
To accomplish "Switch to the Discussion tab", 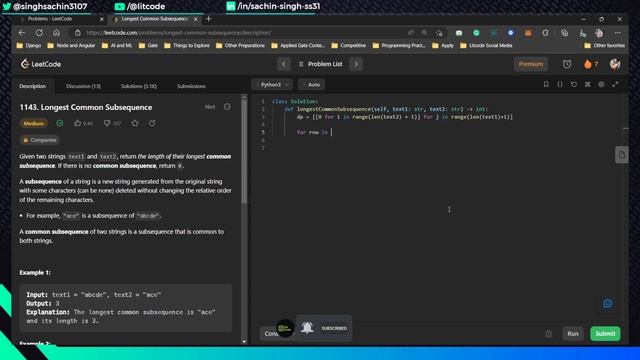I will click(x=83, y=86).
